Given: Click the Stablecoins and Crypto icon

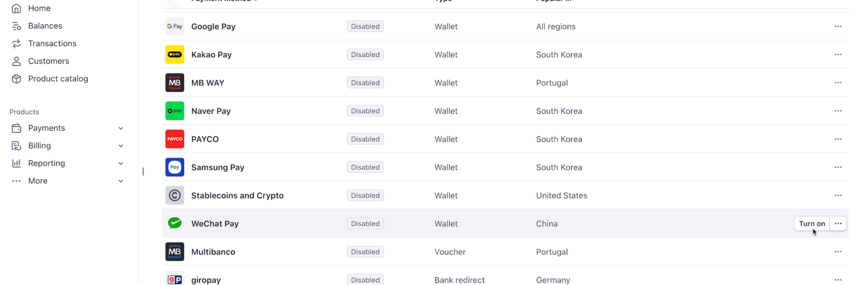Looking at the screenshot, I should pyautogui.click(x=174, y=195).
